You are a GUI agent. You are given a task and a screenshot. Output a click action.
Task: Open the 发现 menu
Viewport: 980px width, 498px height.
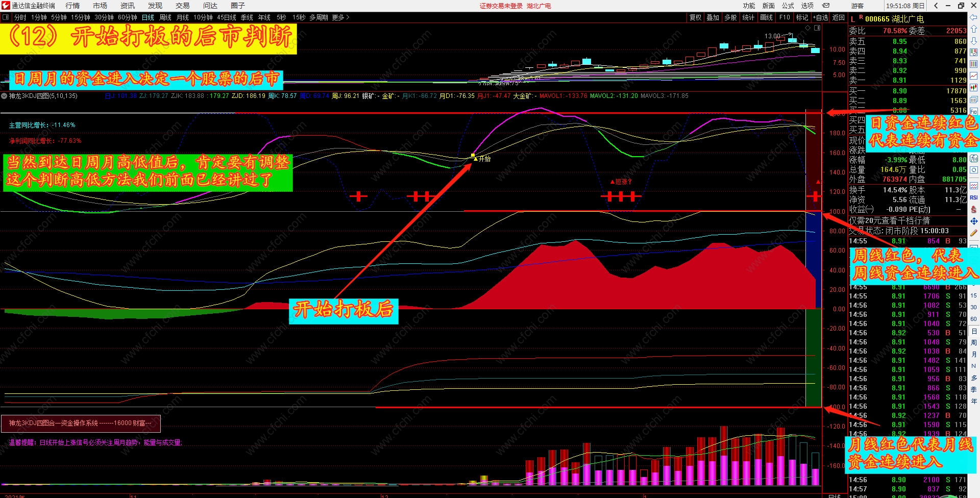[155, 6]
